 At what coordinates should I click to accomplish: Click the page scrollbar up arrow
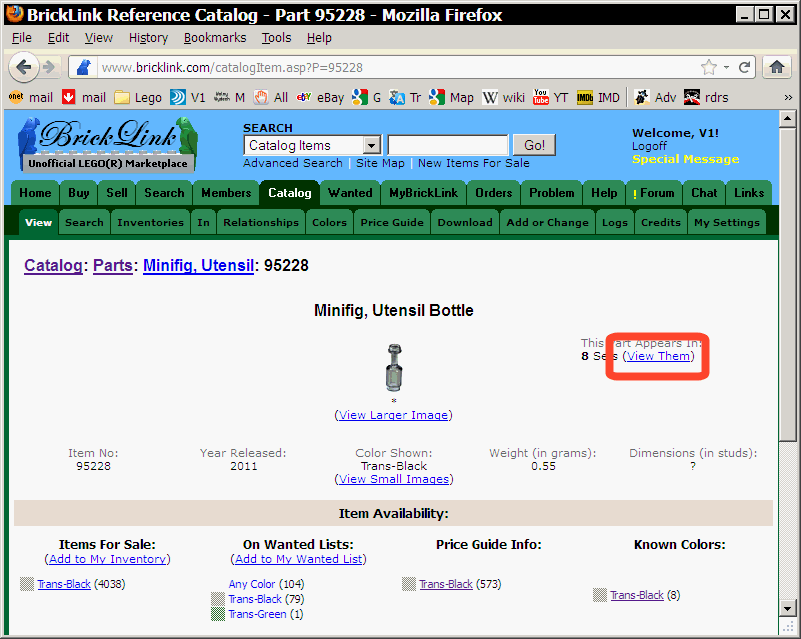pyautogui.click(x=787, y=119)
